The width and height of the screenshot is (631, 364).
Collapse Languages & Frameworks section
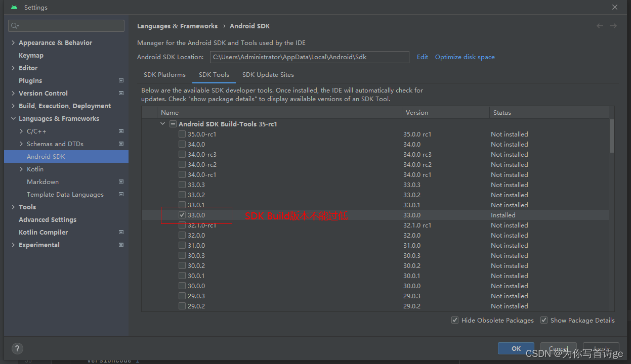click(x=13, y=118)
